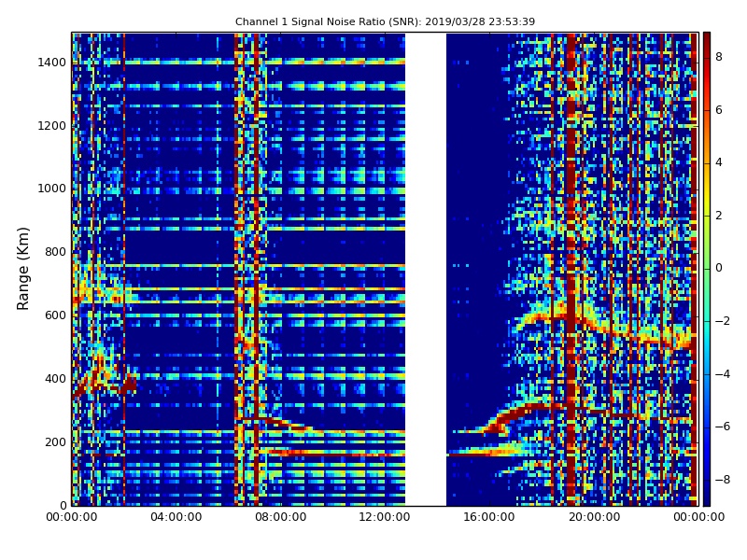
Task: Click colorbar tick label −6
Action: [723, 427]
